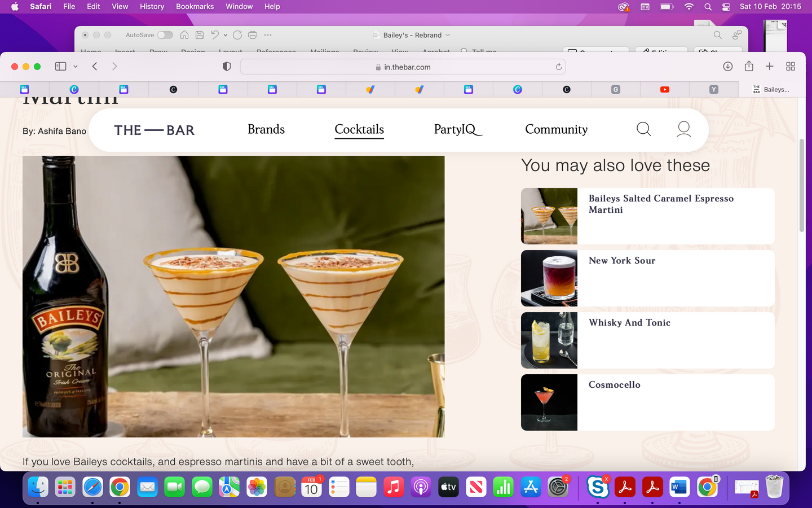Select the Baileys tab in Safari
This screenshot has height=508, width=812.
(x=771, y=89)
